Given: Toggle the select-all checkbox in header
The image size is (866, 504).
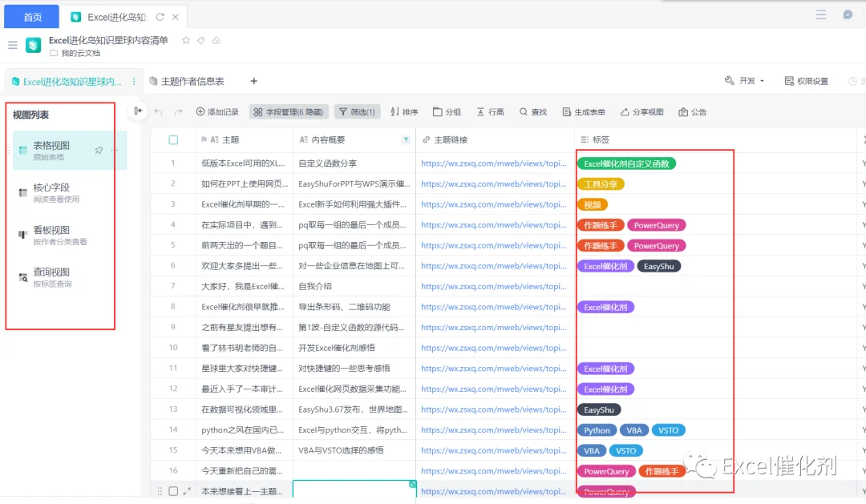Looking at the screenshot, I should (x=173, y=140).
